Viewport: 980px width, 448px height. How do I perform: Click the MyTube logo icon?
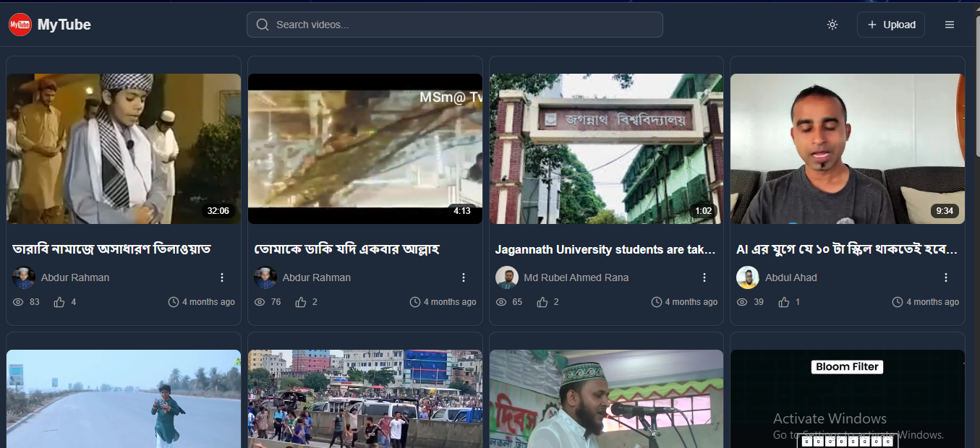click(x=20, y=25)
